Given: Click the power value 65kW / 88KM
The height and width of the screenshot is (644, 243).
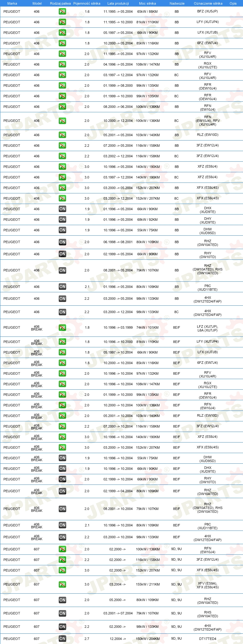Looking at the screenshot, I should click(147, 12).
